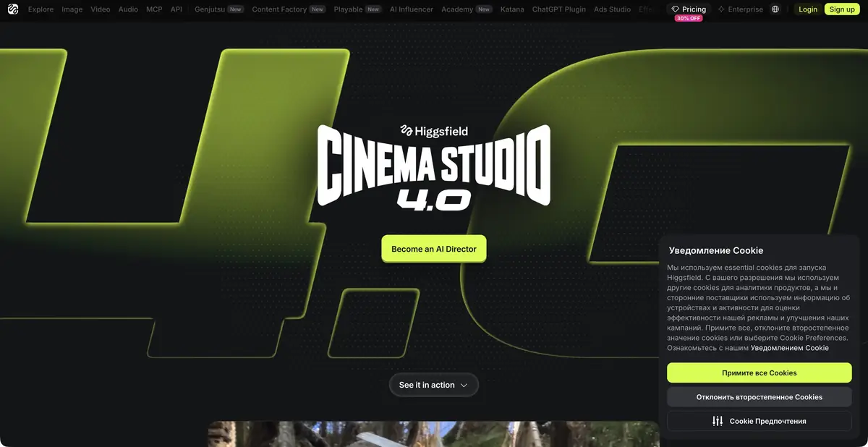The image size is (868, 447).
Task: Click the Higgsfield logo icon in navbar
Action: [12, 9]
